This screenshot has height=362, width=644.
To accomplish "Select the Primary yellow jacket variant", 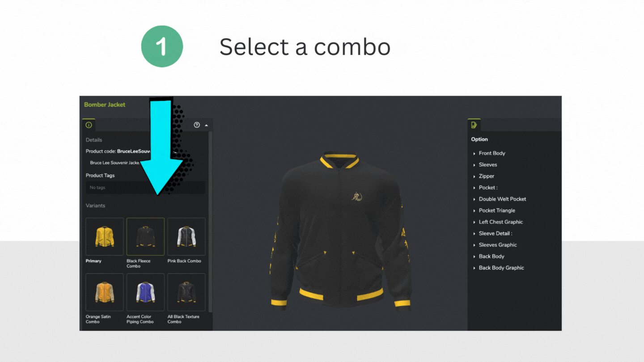I will click(x=104, y=236).
